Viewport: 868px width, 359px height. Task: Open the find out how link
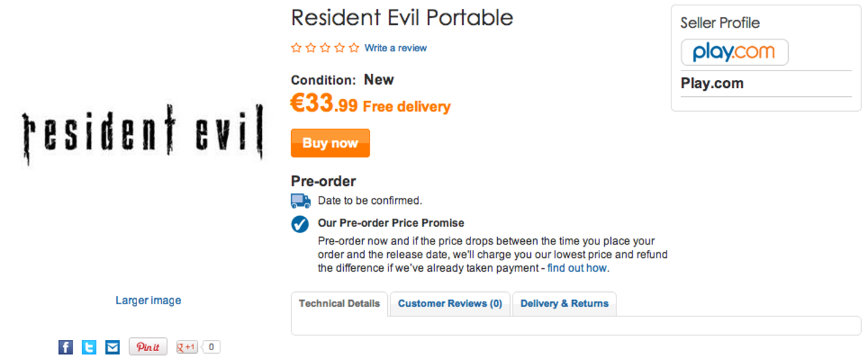577,268
